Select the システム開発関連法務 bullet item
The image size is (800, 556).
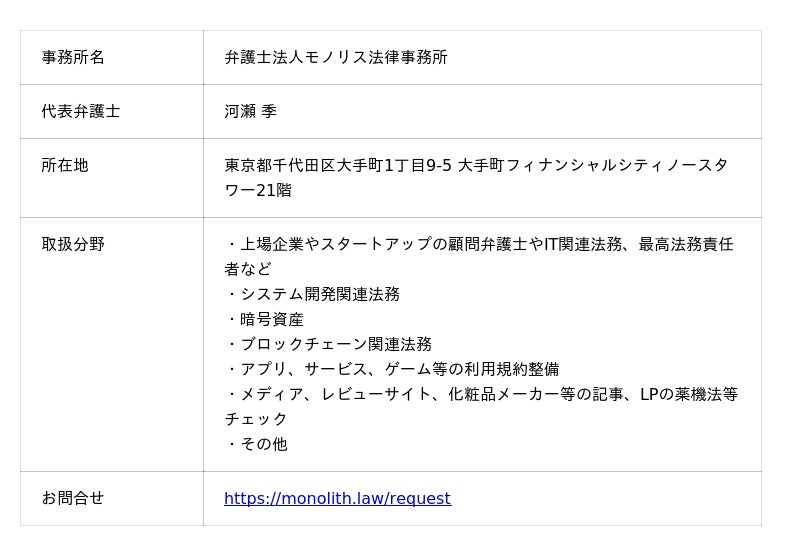(318, 294)
